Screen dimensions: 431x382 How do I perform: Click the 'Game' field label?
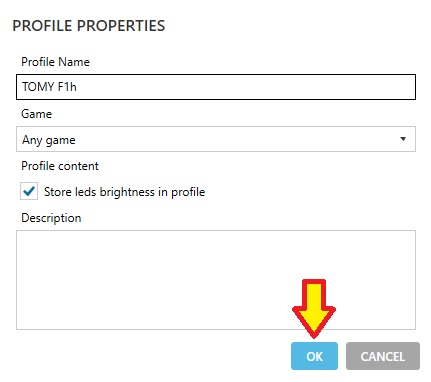pos(36,114)
